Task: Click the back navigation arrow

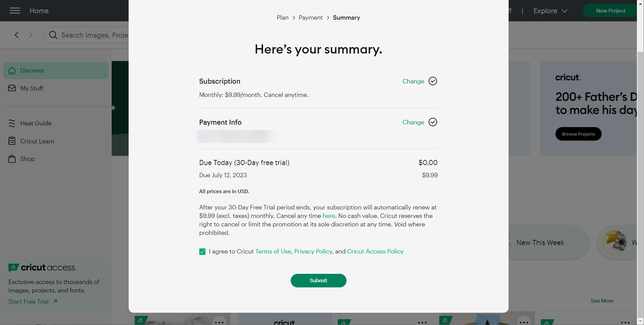Action: click(17, 35)
